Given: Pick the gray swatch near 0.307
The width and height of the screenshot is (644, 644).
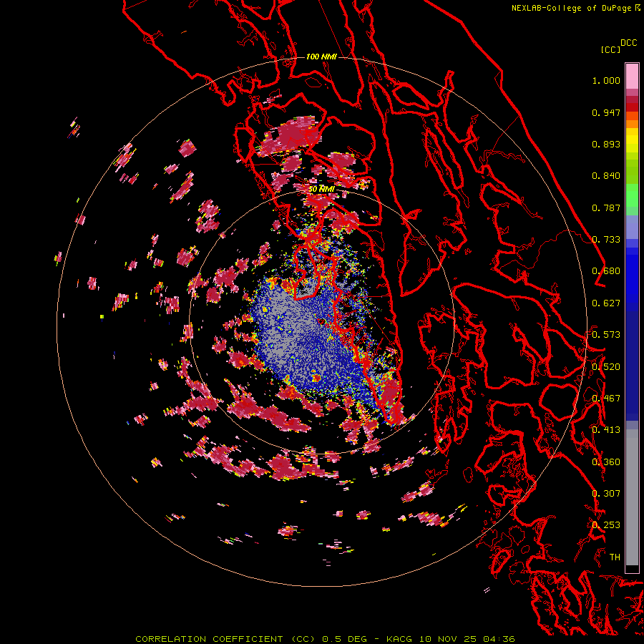Looking at the screenshot, I should (632, 497).
